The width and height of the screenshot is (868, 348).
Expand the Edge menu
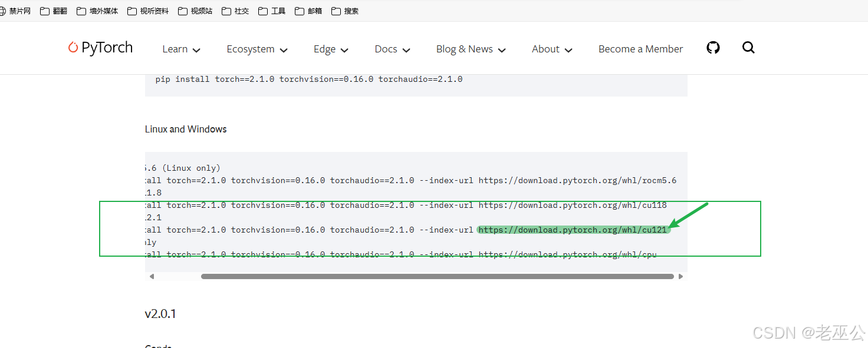coord(331,49)
